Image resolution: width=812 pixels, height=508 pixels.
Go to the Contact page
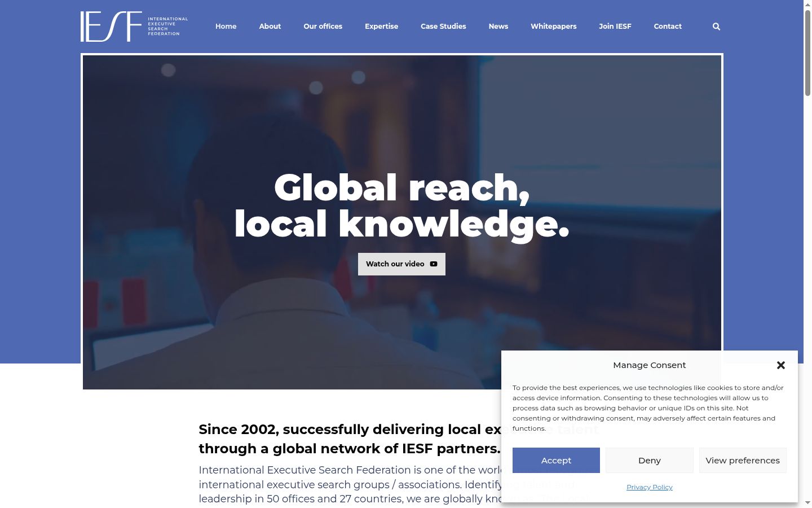(668, 27)
